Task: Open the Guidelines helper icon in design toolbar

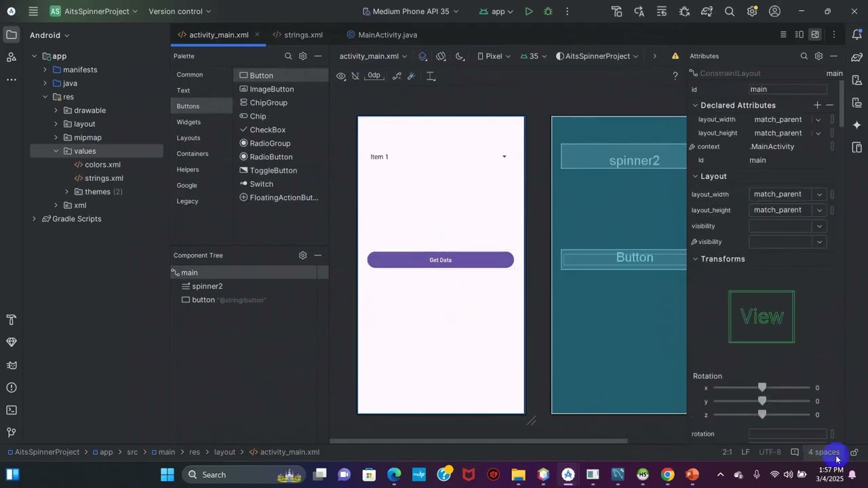Action: point(431,76)
